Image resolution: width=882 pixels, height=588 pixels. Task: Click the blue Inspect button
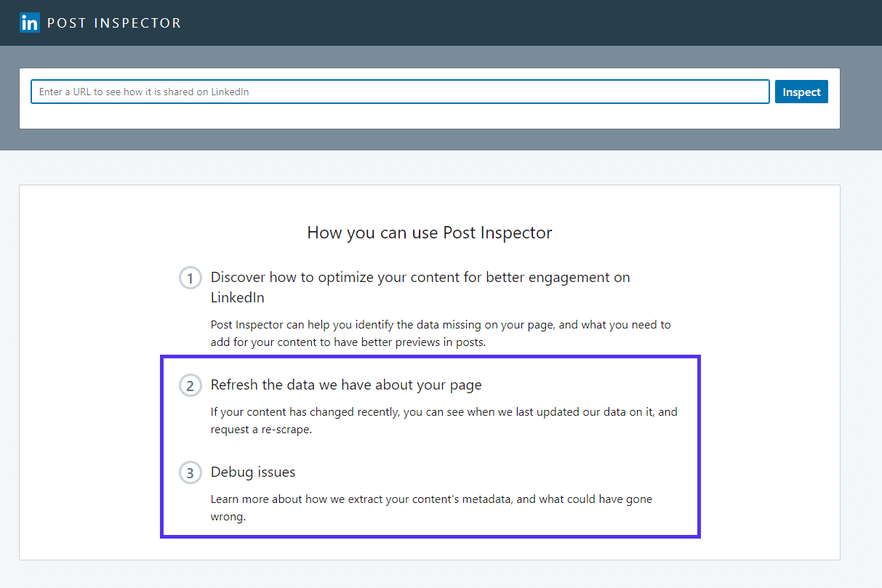click(801, 91)
